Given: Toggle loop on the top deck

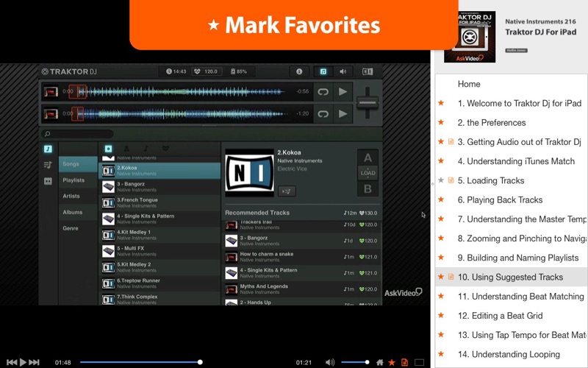Looking at the screenshot, I should 323,91.
